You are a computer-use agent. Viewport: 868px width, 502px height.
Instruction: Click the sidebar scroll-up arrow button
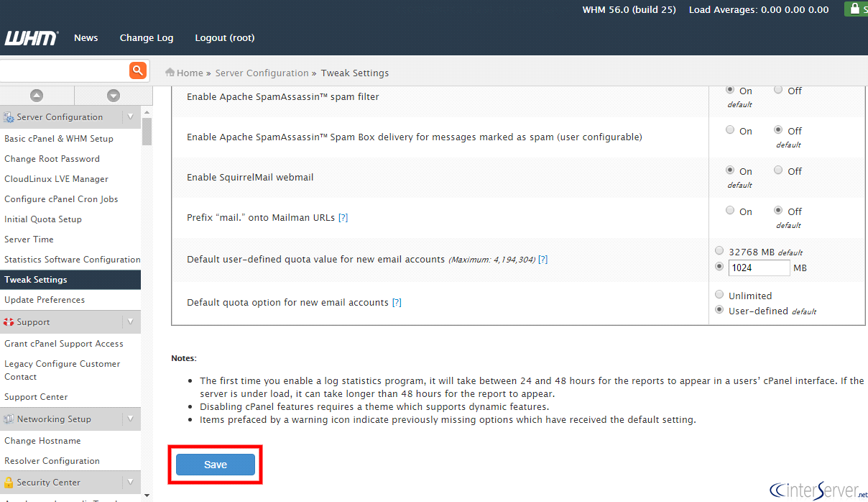tap(37, 96)
